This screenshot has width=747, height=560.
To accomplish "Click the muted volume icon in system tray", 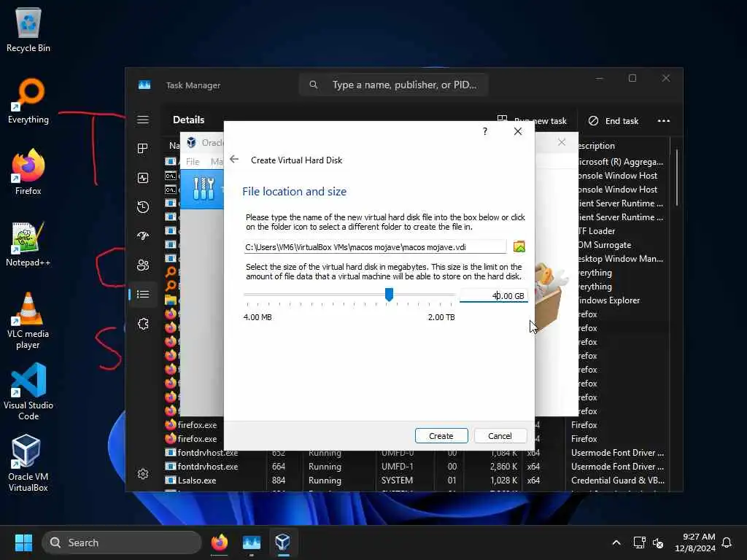I will point(658,542).
